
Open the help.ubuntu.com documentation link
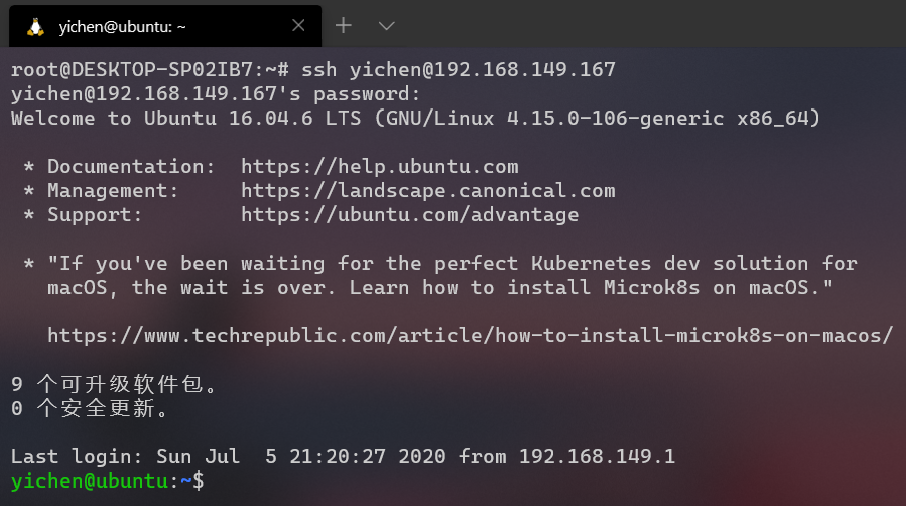point(379,167)
